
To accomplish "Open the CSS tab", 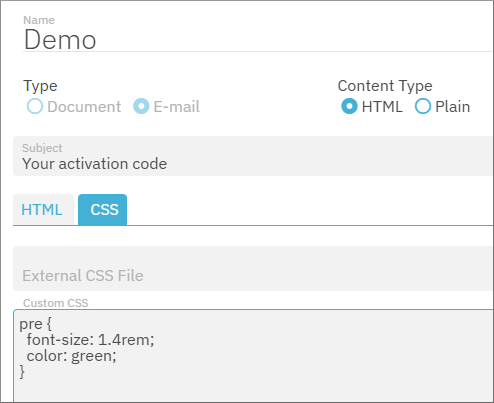I will pos(103,210).
